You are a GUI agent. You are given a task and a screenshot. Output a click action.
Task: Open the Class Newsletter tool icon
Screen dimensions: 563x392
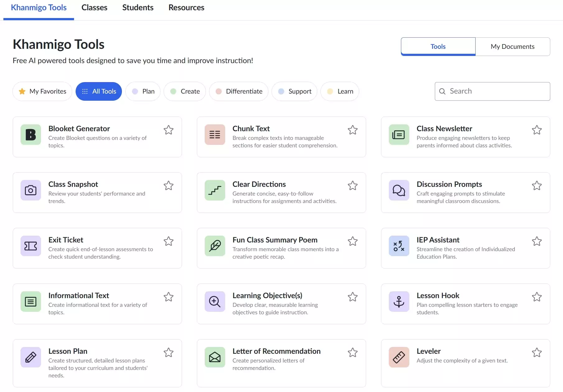[399, 135]
